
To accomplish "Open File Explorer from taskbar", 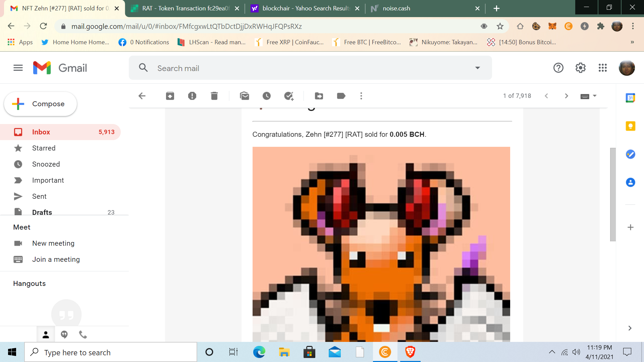I will click(x=284, y=352).
